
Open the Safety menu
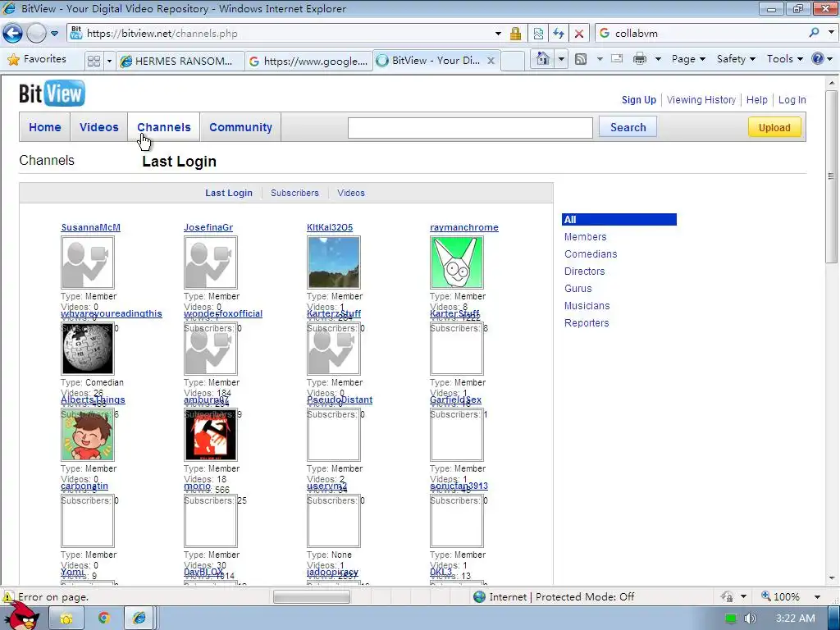(736, 59)
